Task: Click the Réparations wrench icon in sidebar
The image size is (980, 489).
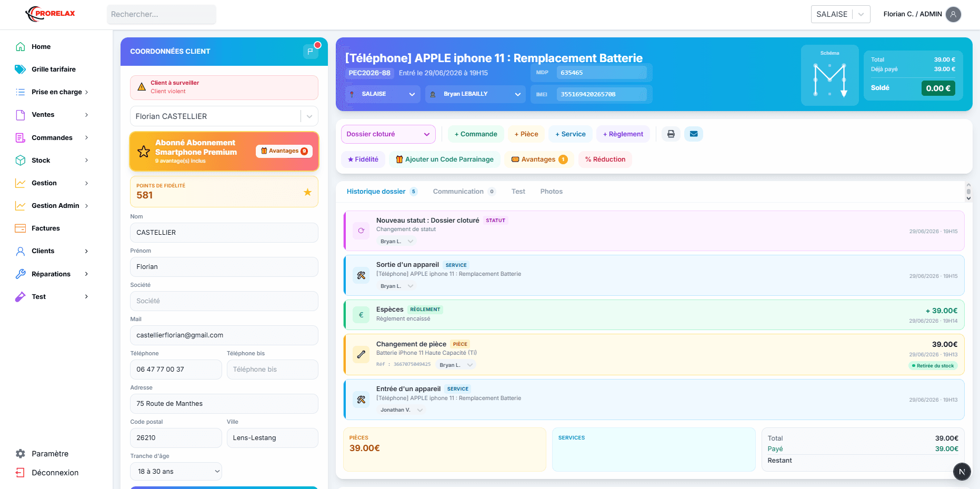Action: coord(21,274)
